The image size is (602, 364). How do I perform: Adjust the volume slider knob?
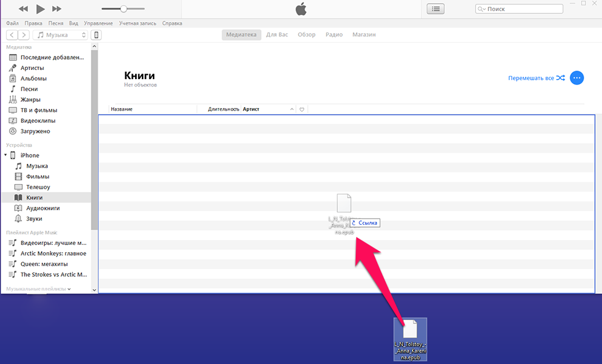click(123, 9)
